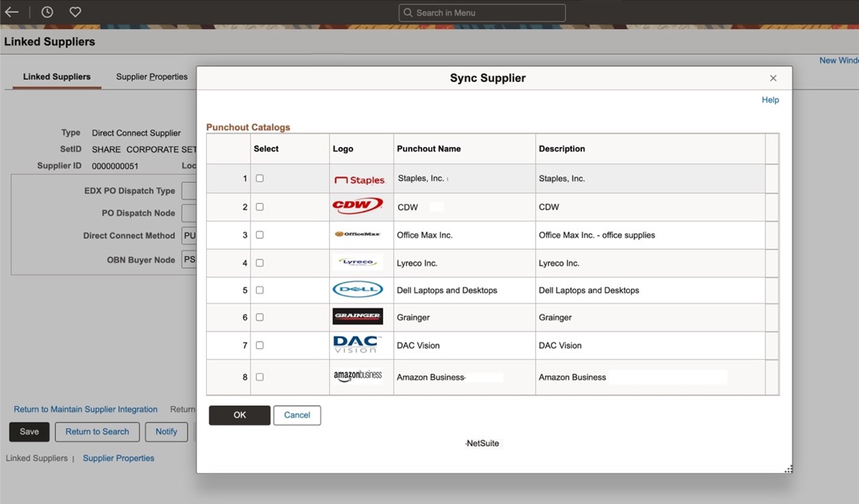
Task: Select the Lyreco Inc. checkbox
Action: coord(259,263)
